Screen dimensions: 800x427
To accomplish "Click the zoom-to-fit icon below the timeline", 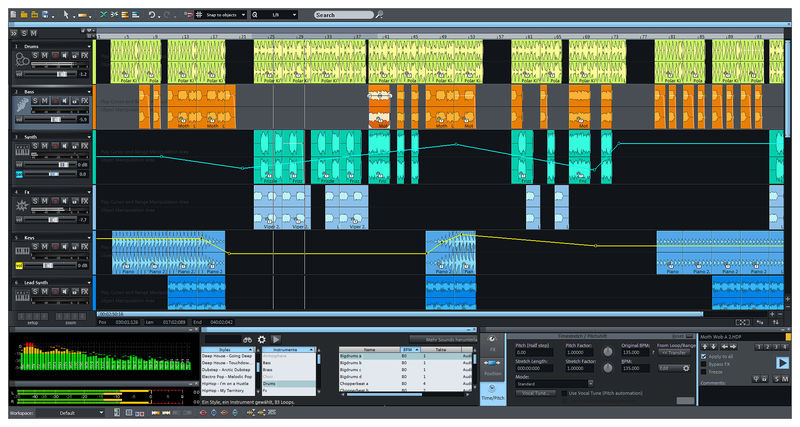I will coord(743,322).
